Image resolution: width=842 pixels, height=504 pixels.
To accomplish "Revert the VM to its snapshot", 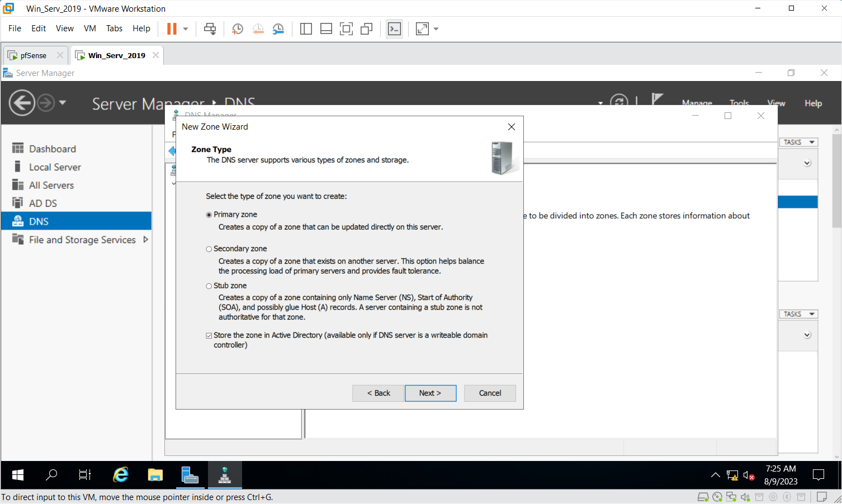I will click(258, 29).
